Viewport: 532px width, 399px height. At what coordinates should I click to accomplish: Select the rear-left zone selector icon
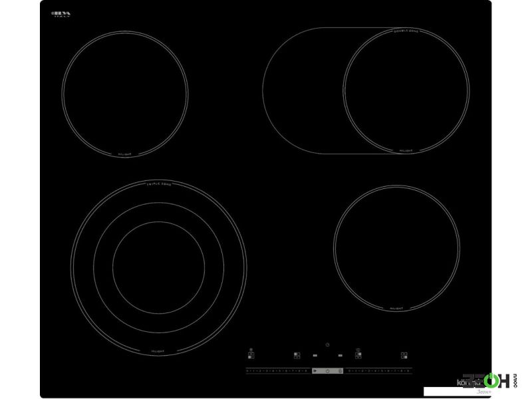pos(297,356)
